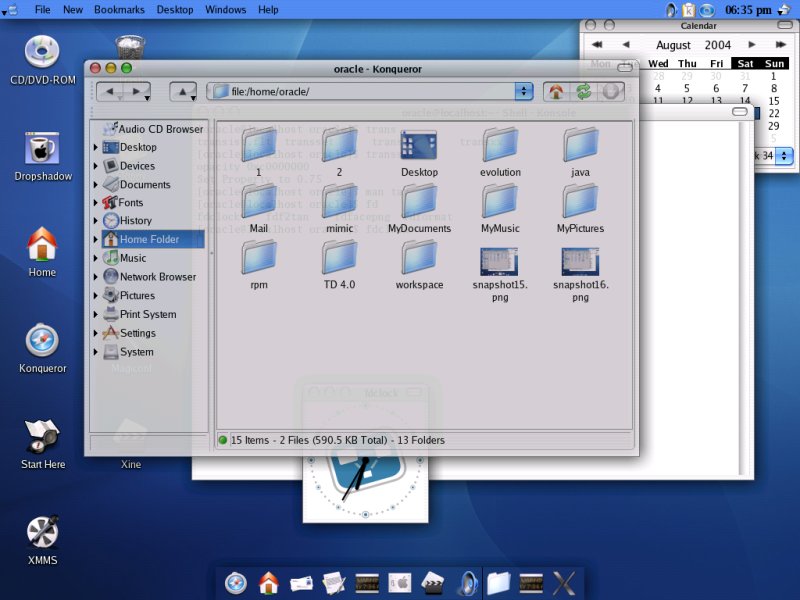The height and width of the screenshot is (600, 800).
Task: Expand the Fonts tree node
Action: 95,203
